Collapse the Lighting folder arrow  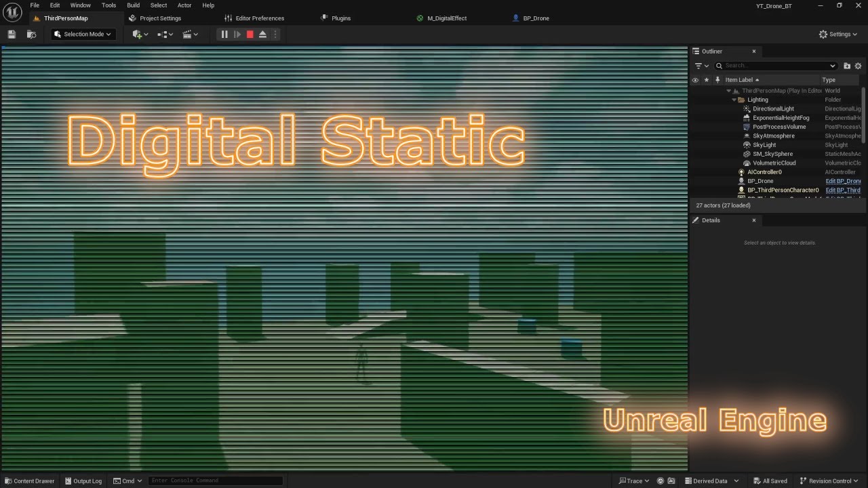734,100
